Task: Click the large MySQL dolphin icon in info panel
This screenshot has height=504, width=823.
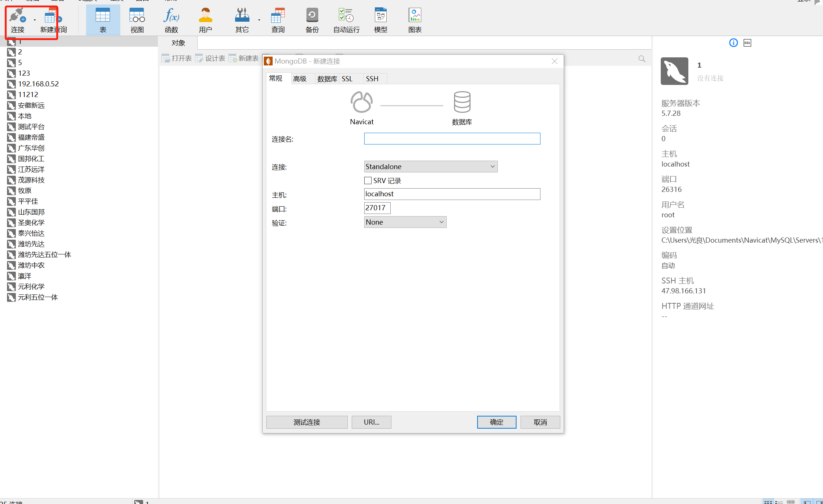Action: click(674, 71)
